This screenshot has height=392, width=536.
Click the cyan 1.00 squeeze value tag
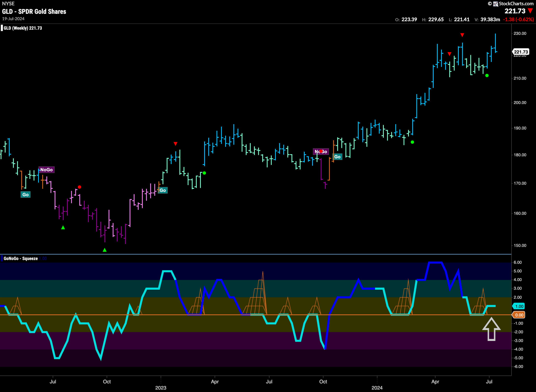pos(519,306)
